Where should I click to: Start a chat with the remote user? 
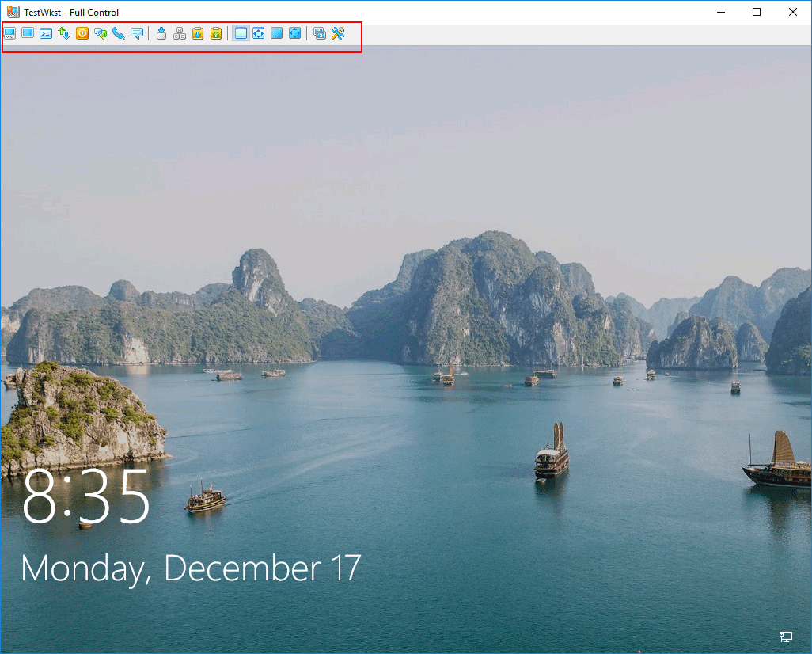[x=101, y=33]
